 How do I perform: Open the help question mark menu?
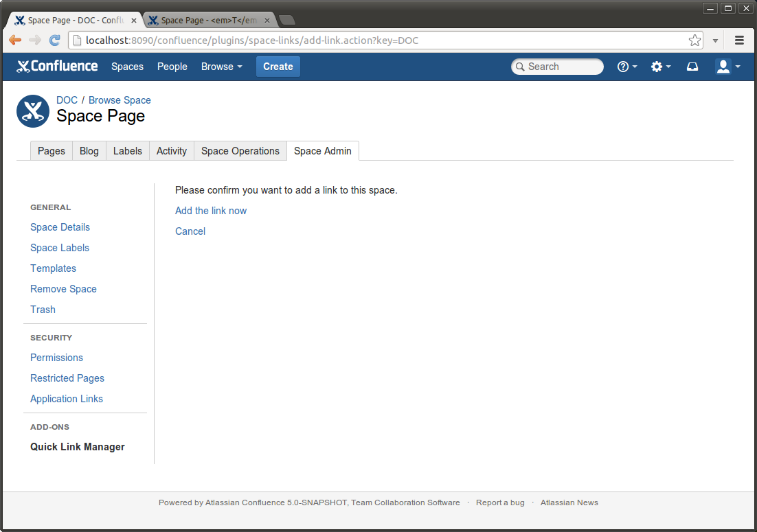(626, 67)
